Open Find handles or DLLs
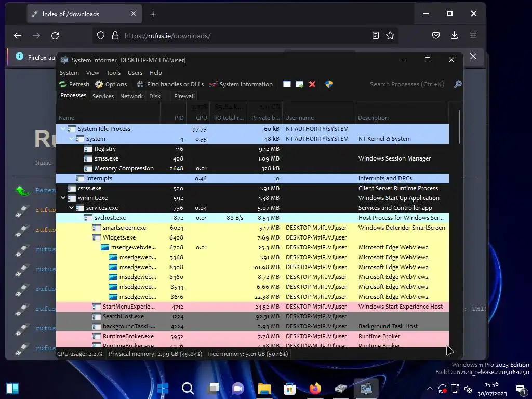Image resolution: width=532 pixels, height=399 pixels. [x=170, y=84]
